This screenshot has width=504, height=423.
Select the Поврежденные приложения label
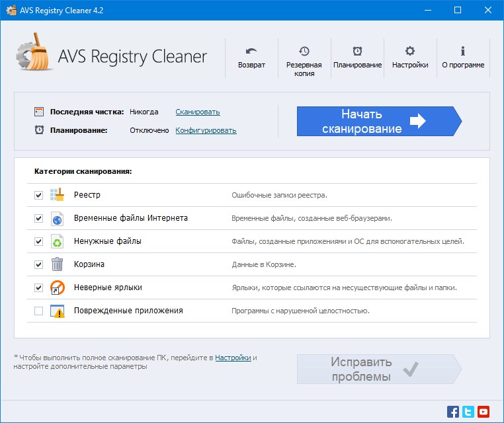pyautogui.click(x=128, y=311)
